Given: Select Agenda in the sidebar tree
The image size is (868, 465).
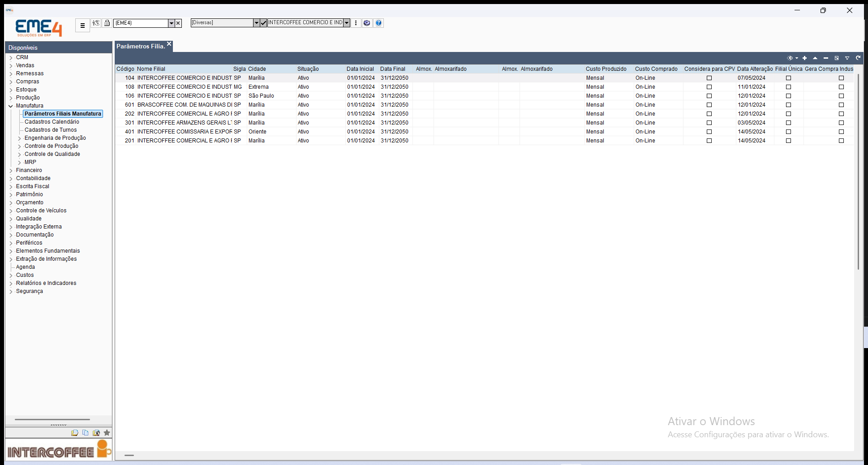Looking at the screenshot, I should pyautogui.click(x=26, y=267).
